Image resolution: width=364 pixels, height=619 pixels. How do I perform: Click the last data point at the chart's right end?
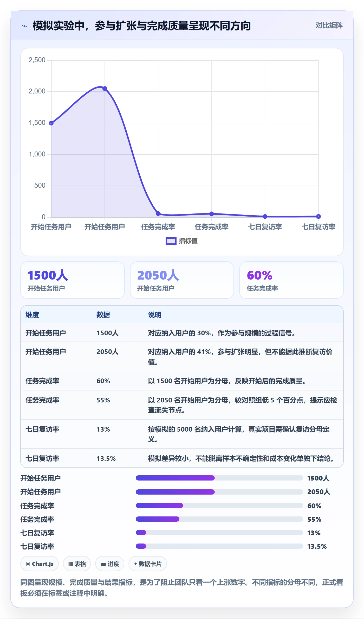pyautogui.click(x=318, y=216)
